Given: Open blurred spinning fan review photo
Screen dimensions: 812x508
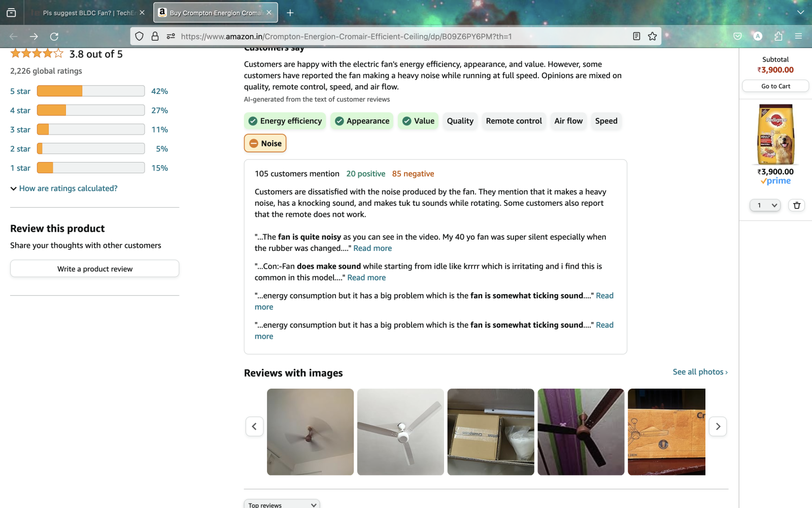Looking at the screenshot, I should 310,432.
